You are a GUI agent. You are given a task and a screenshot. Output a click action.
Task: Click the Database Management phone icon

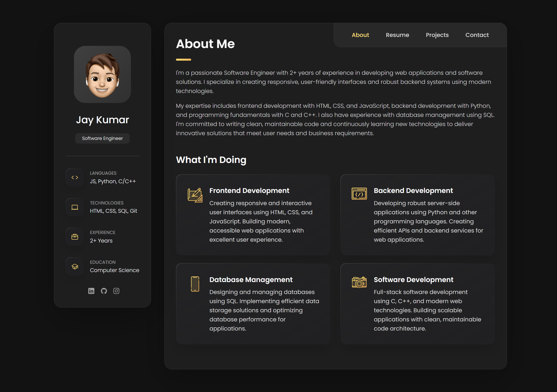195,284
